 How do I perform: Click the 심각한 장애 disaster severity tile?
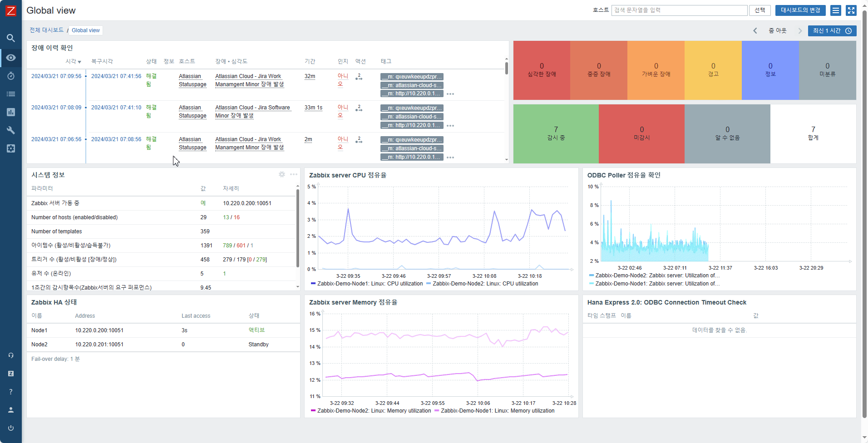click(542, 70)
